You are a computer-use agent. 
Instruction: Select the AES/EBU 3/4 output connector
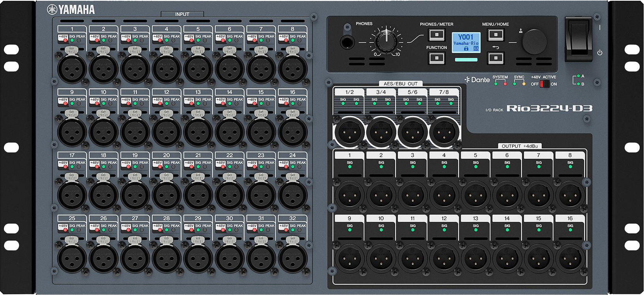(x=381, y=132)
